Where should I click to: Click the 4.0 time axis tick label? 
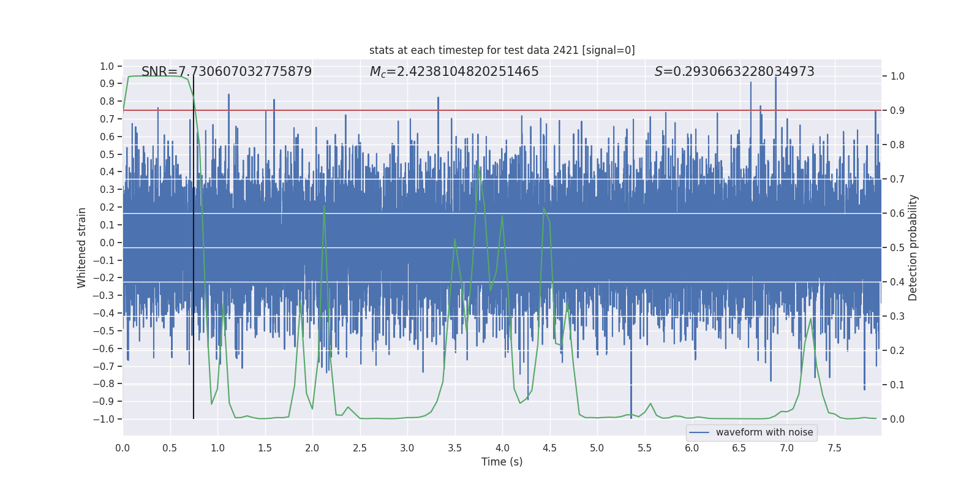(x=502, y=448)
